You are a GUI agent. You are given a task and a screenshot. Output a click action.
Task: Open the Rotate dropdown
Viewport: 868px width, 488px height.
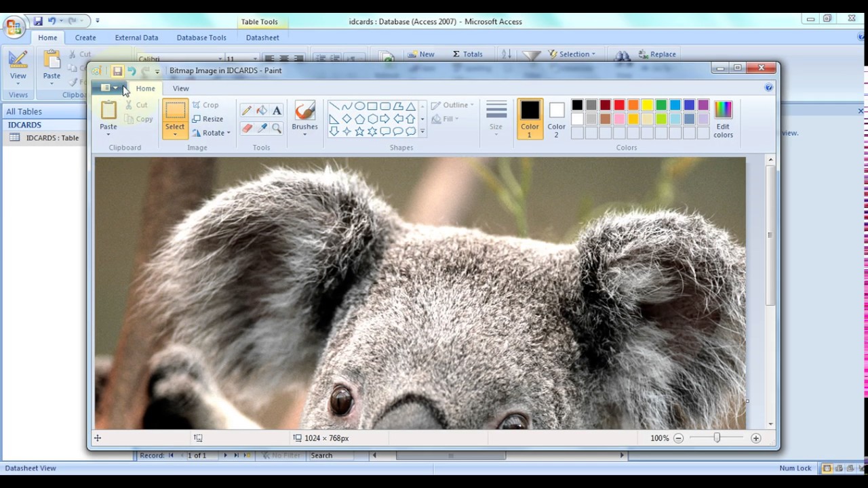tap(212, 133)
